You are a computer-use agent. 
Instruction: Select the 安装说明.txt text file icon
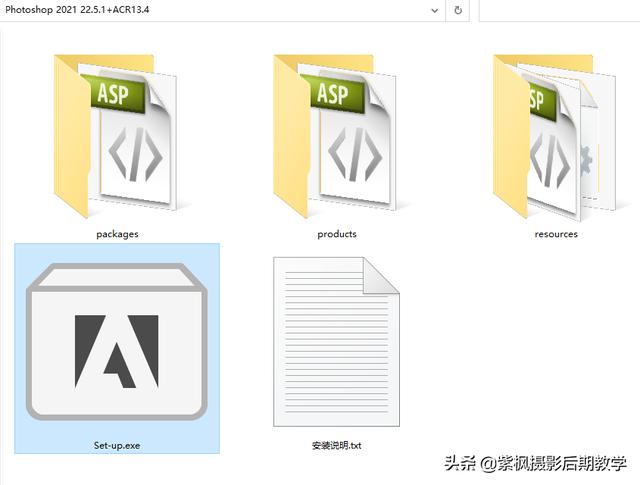coord(336,342)
